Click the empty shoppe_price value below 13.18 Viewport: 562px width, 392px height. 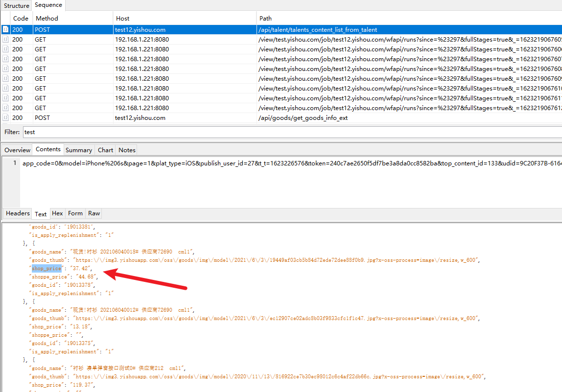click(x=78, y=335)
